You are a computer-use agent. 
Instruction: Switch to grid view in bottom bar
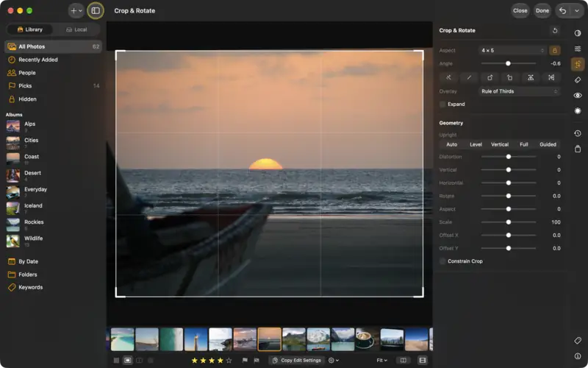pos(116,360)
